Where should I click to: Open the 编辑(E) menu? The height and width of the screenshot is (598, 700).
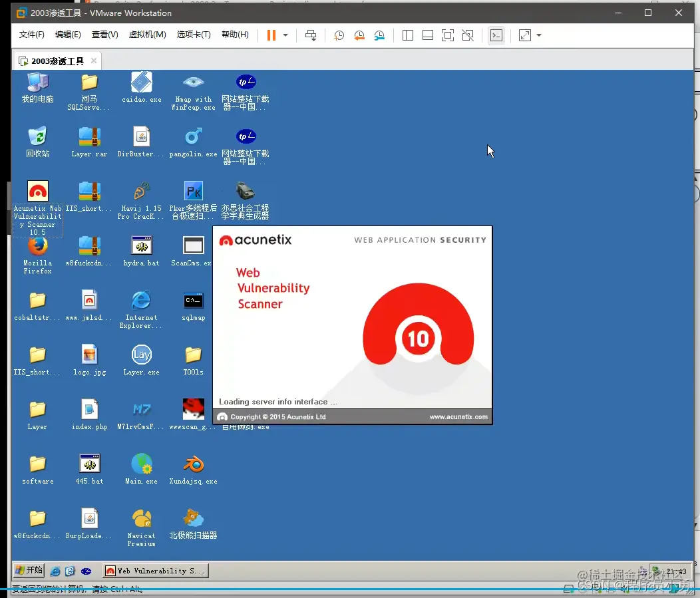(x=68, y=35)
